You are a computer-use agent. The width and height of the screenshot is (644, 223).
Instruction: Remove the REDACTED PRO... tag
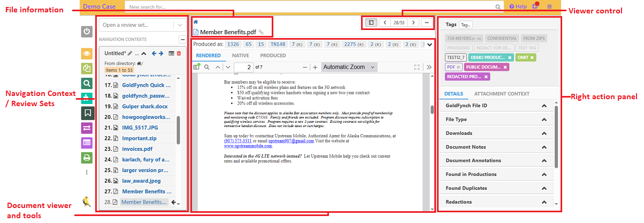(x=486, y=77)
